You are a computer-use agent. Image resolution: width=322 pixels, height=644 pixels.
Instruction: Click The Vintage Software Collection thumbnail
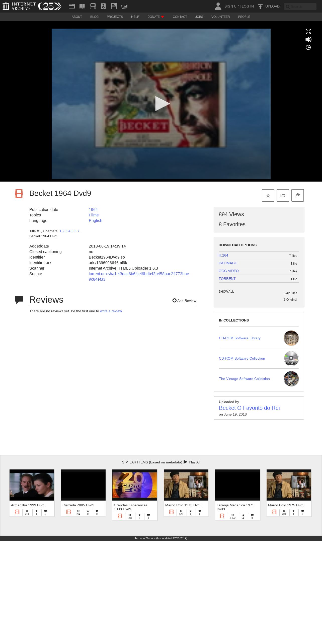pyautogui.click(x=291, y=379)
